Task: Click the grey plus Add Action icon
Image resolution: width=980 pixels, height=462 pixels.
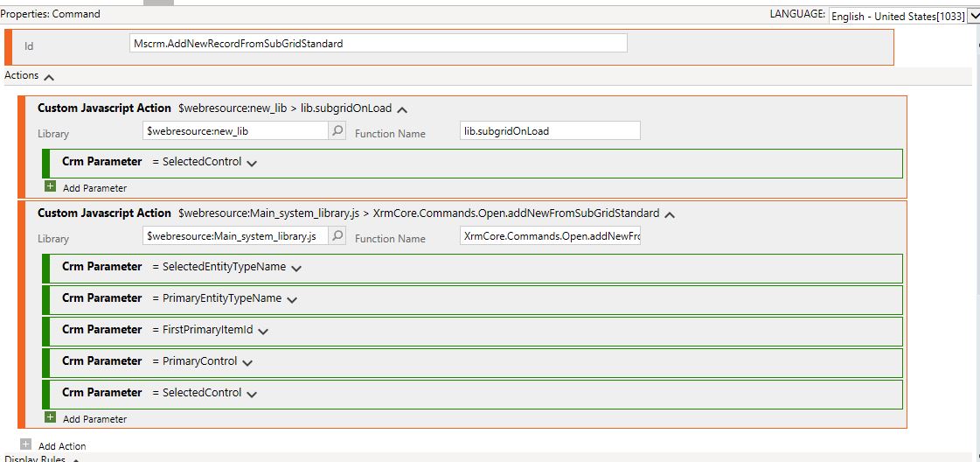Action: click(25, 444)
